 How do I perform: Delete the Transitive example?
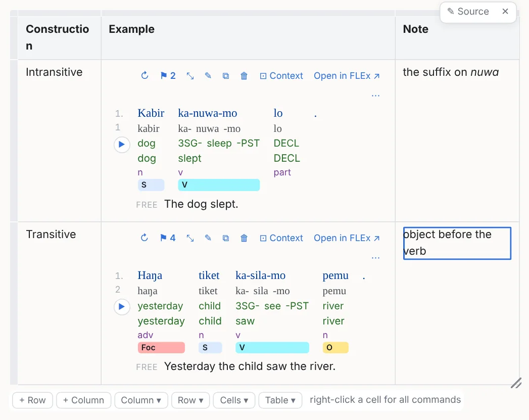(x=244, y=238)
